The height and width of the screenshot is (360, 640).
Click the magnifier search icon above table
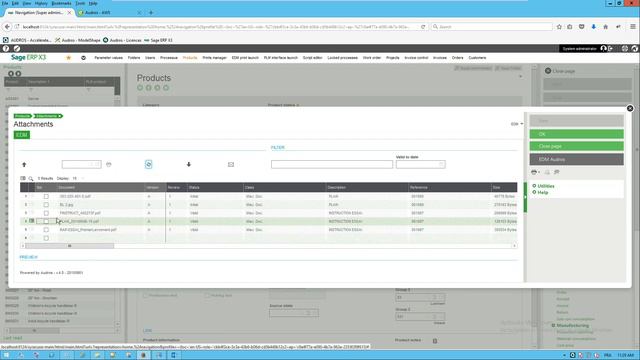pyautogui.click(x=31, y=178)
